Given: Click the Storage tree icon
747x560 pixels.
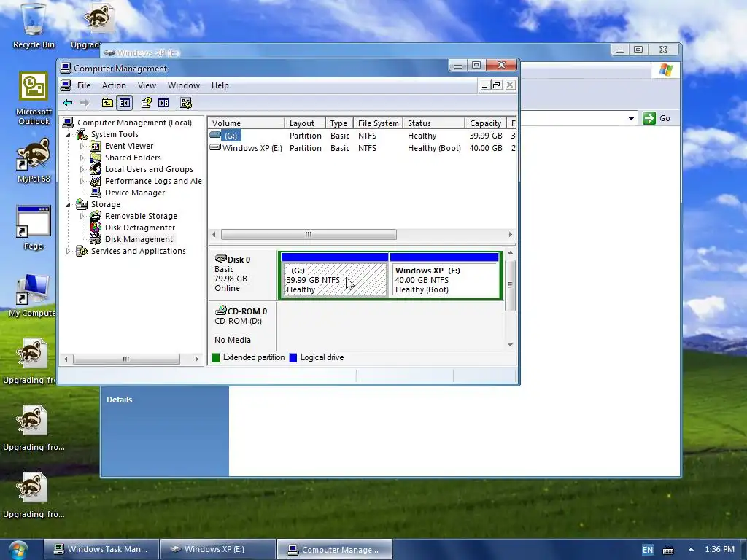Looking at the screenshot, I should click(x=82, y=204).
